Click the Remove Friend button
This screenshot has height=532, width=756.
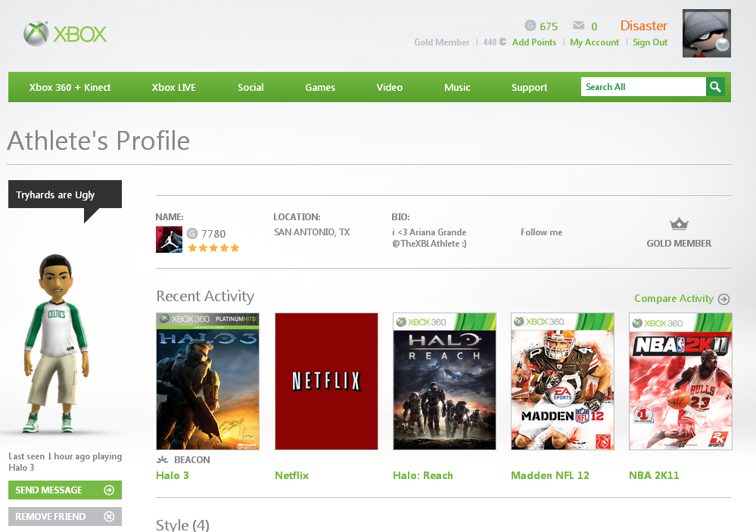pos(65,517)
